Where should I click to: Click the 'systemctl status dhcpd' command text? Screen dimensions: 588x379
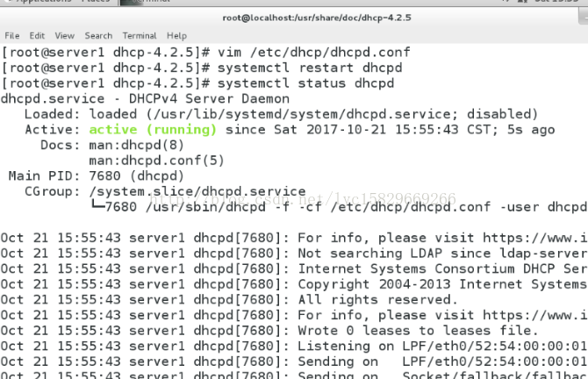tap(305, 83)
